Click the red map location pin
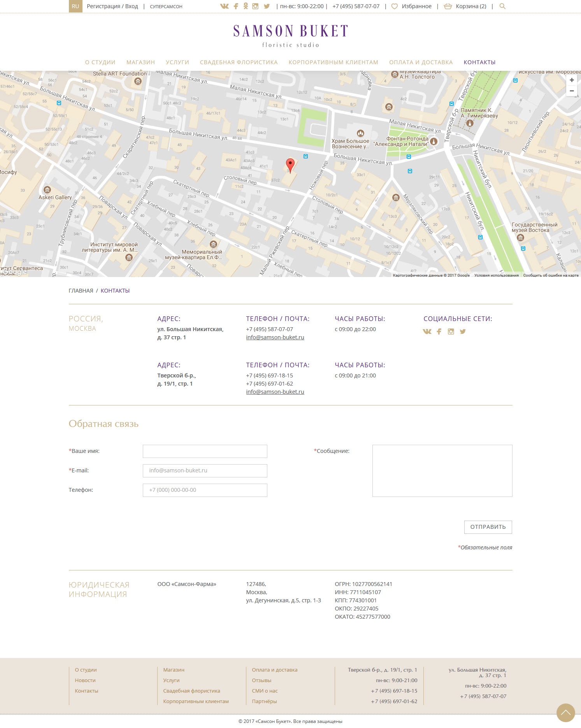 tap(290, 165)
